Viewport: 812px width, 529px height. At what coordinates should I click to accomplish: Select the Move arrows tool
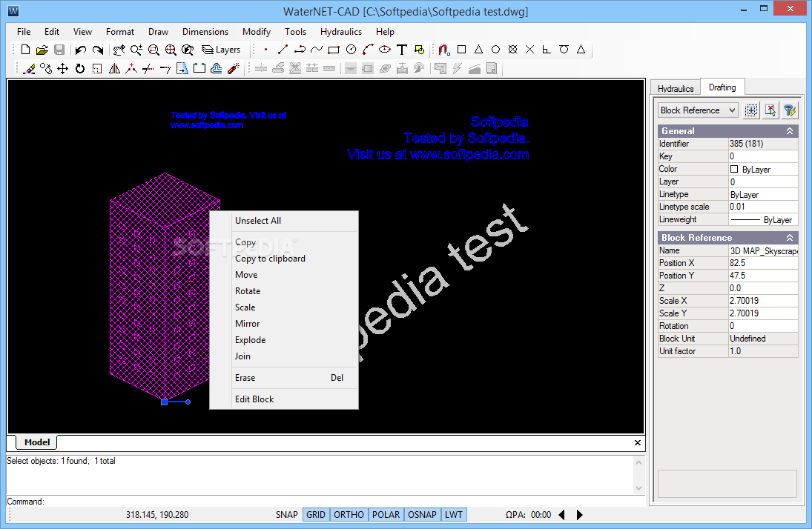62,68
